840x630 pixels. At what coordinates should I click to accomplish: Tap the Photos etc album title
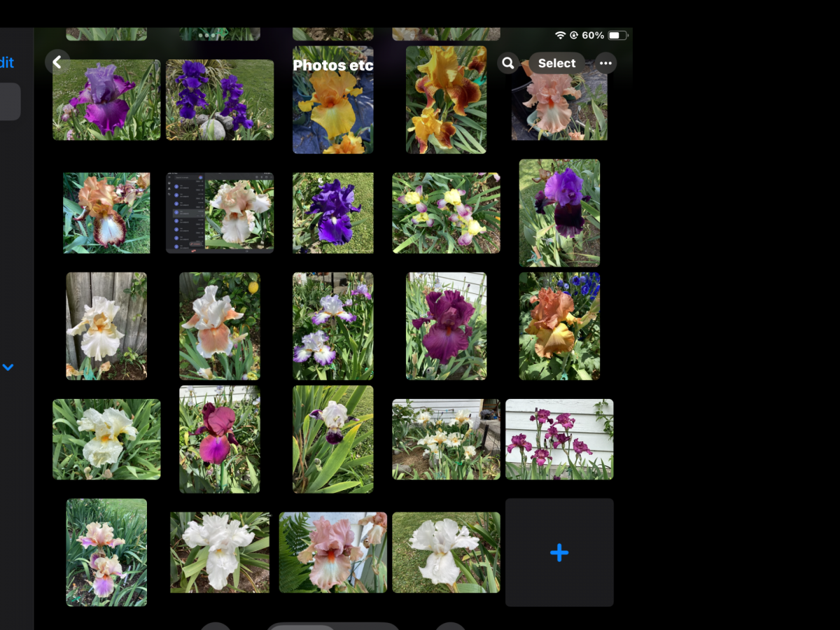coord(332,65)
